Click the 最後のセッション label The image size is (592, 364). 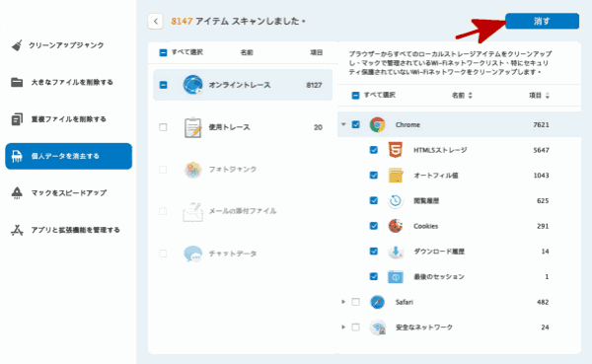pos(439,277)
